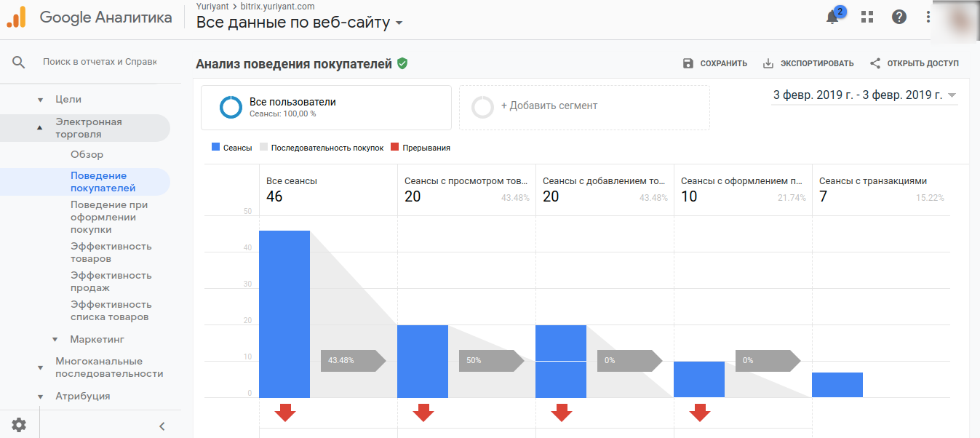The width and height of the screenshot is (980, 438).
Task: Expand the Маркетинг section
Action: [55, 340]
